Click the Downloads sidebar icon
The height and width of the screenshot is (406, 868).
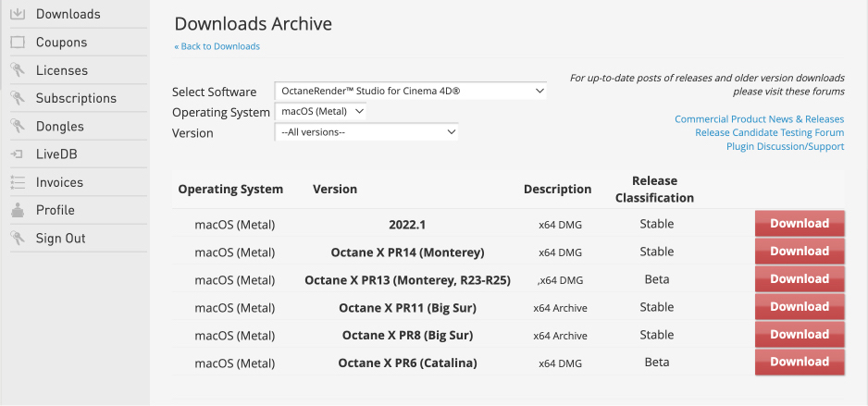point(18,14)
